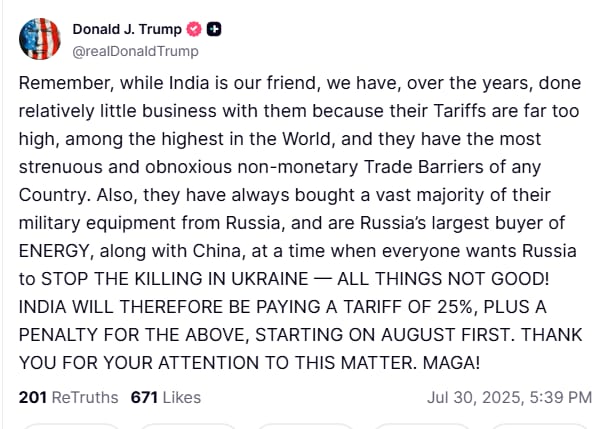This screenshot has height=429, width=609.
Task: Click the middle action pill under the post
Action: (305, 425)
